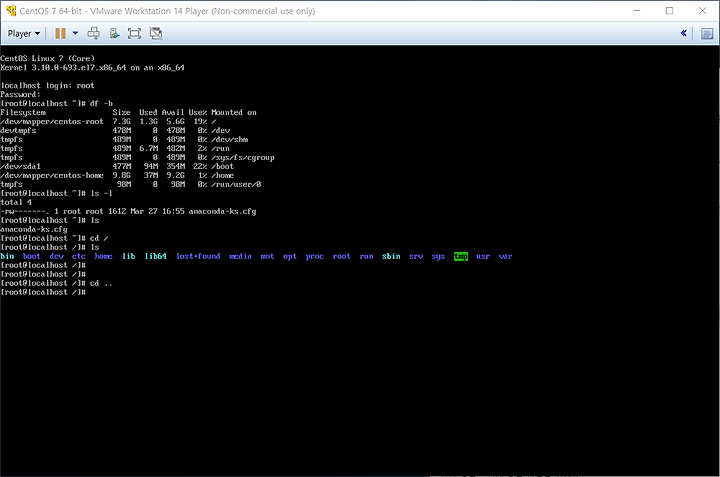Viewport: 720px width, 477px height.
Task: Click the 'tmp' highlighted directory name
Action: (x=461, y=256)
